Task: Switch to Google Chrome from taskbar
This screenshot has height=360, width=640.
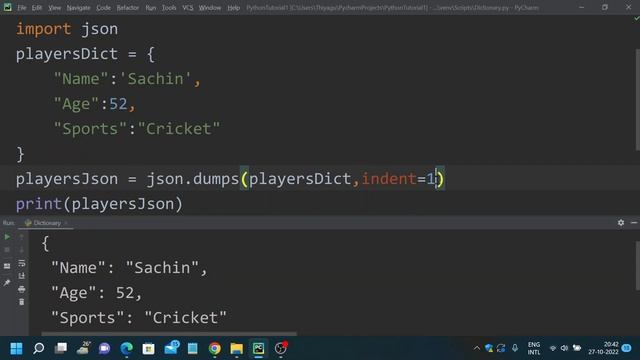Action: point(215,349)
